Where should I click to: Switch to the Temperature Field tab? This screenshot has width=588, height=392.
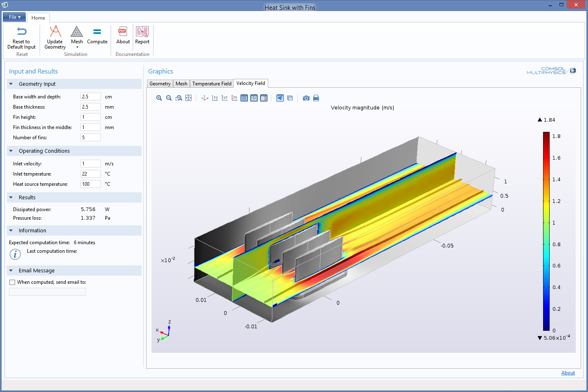[212, 84]
